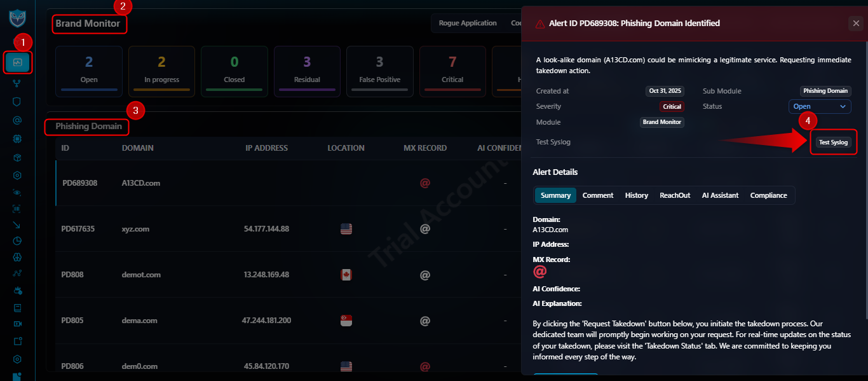Click the chip icon in the sidebar

[17, 138]
